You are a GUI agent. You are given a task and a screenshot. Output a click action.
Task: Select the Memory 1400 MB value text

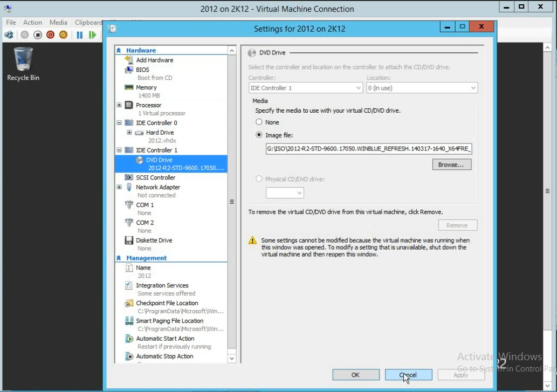pos(149,95)
